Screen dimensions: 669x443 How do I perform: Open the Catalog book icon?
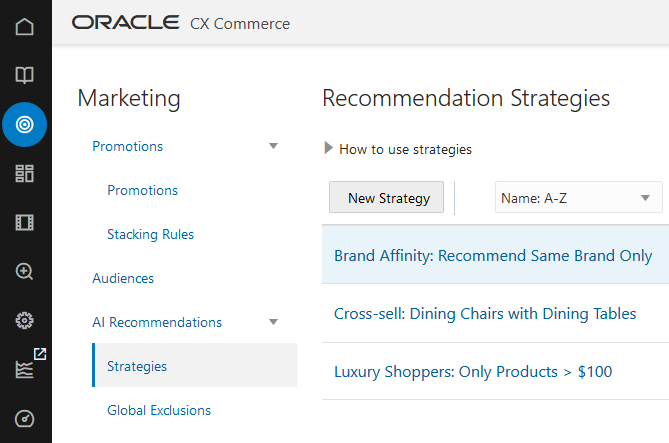pyautogui.click(x=25, y=75)
